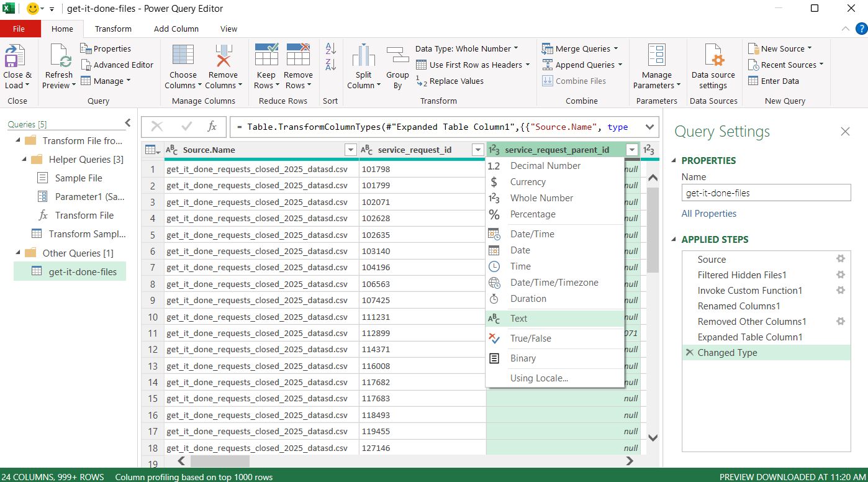Screen dimensions: 868x482
Task: Click the Help question mark icon
Action: [861, 29]
